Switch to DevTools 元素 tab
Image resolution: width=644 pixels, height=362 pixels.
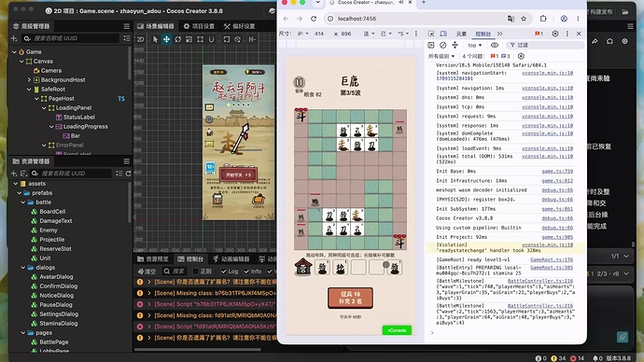click(461, 34)
